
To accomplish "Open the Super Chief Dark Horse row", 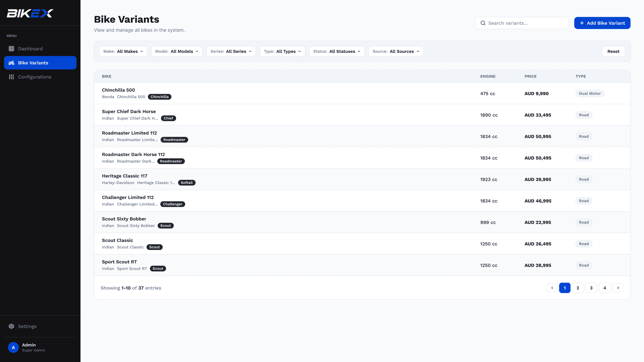I will [x=362, y=115].
